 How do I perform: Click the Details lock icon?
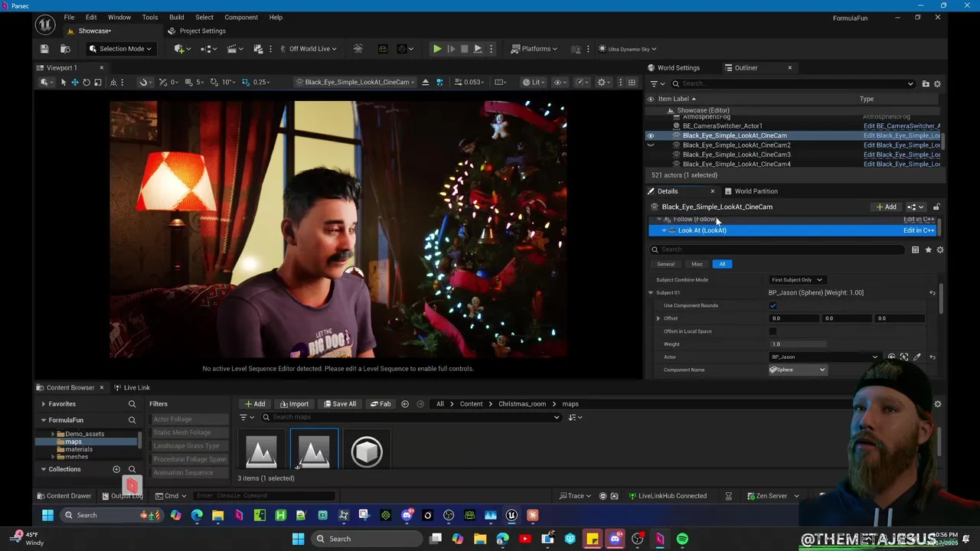936,207
